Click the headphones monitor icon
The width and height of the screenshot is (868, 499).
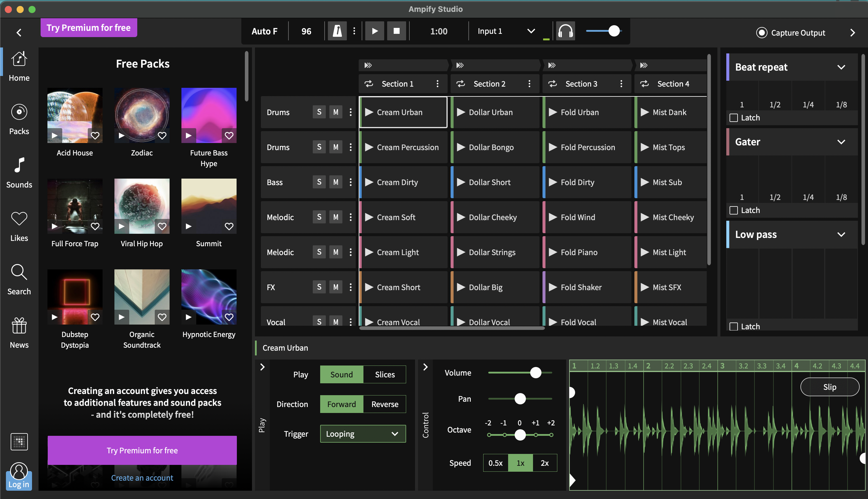point(565,31)
